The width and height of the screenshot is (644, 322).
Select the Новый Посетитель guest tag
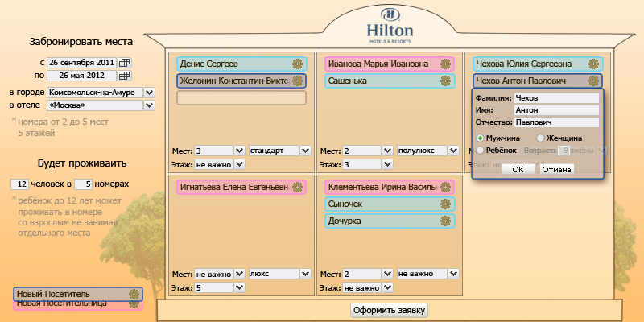(x=76, y=294)
